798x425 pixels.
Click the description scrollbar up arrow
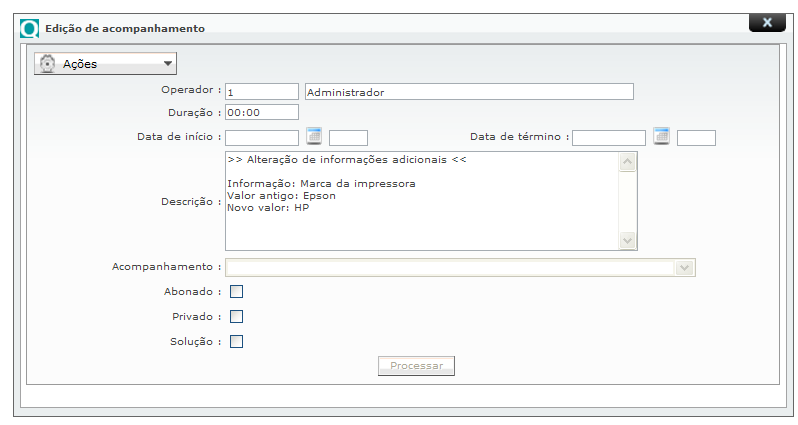(628, 162)
